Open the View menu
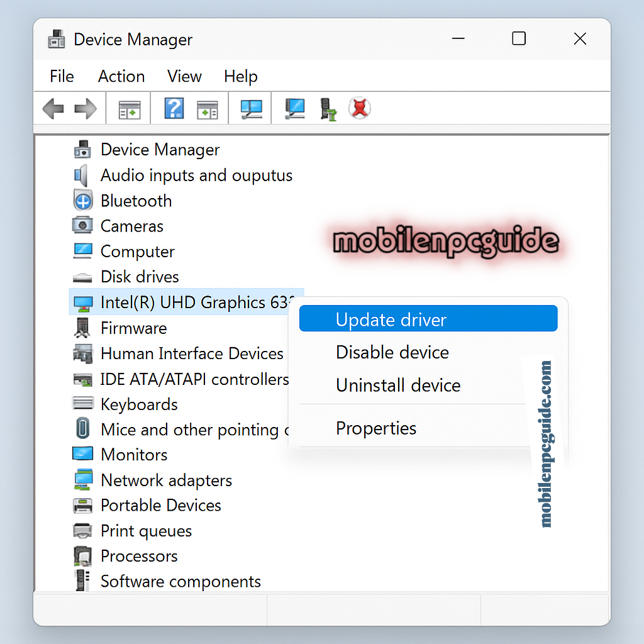This screenshot has width=644, height=644. pyautogui.click(x=184, y=76)
